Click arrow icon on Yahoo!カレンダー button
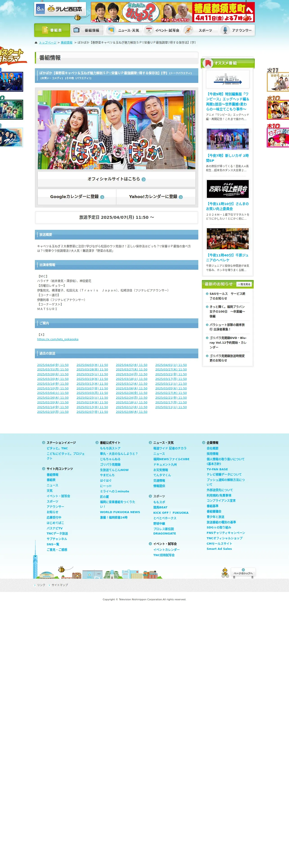This screenshot has width=289, height=868. [181, 197]
